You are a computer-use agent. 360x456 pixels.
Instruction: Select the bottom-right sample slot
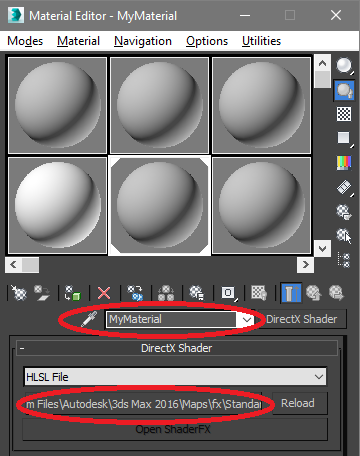262,206
